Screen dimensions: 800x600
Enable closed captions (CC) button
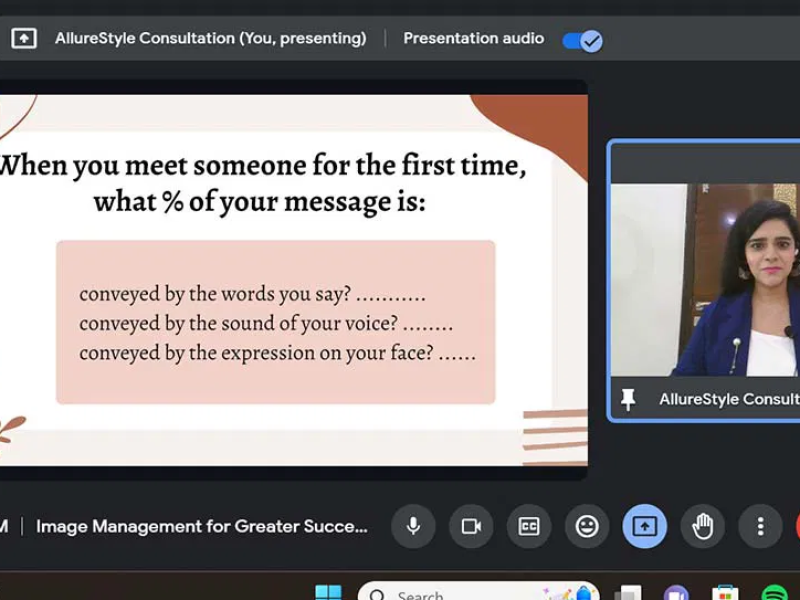pos(529,526)
